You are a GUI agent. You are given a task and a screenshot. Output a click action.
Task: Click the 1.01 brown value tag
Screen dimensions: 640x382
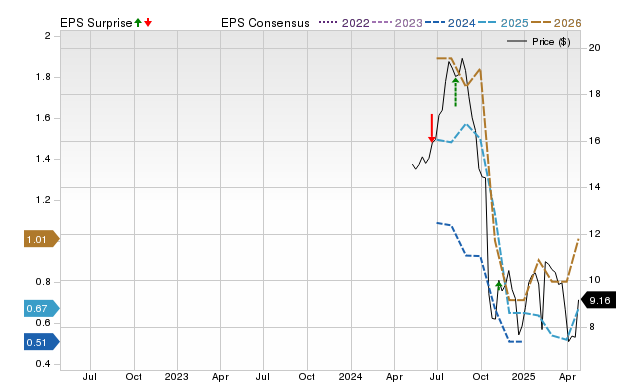point(42,239)
